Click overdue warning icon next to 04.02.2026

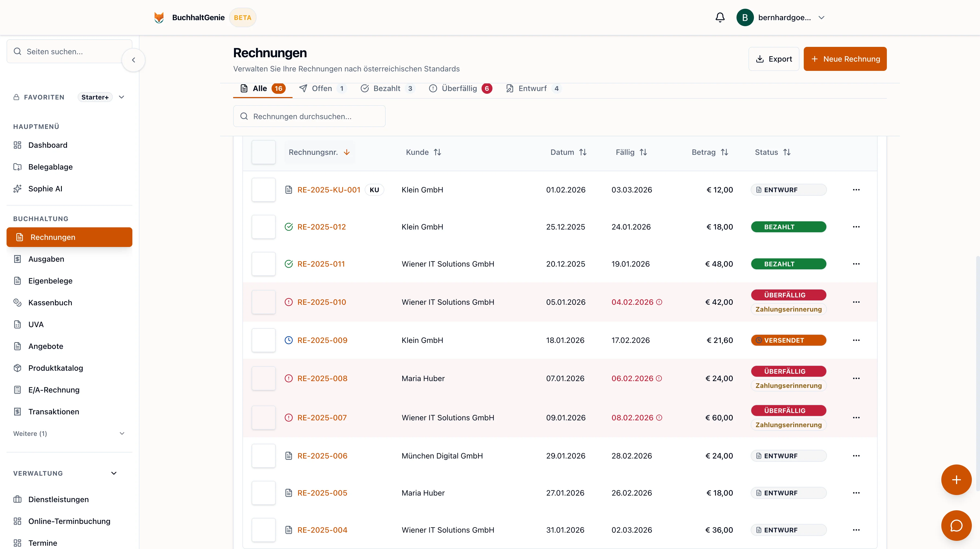tap(659, 302)
